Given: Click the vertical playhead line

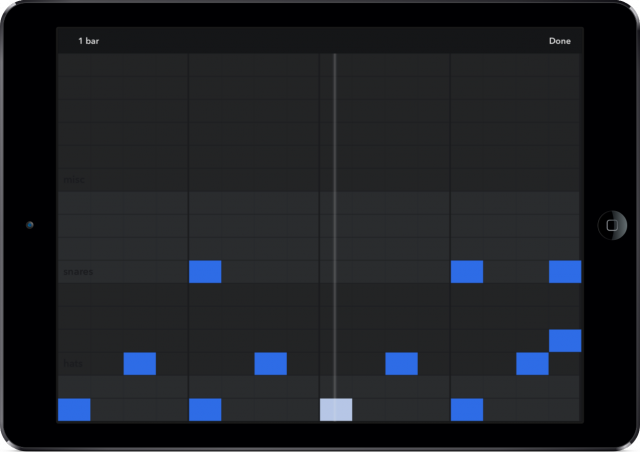Looking at the screenshot, I should (334, 150).
